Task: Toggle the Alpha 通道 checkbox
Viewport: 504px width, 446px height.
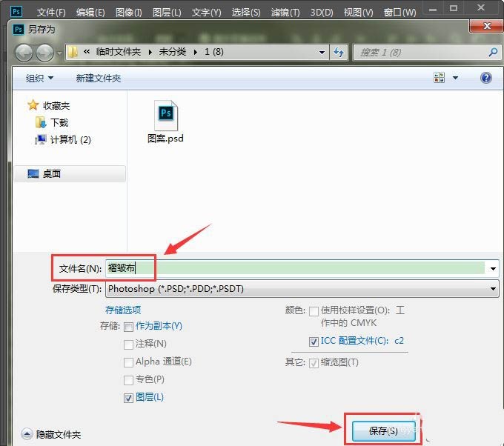Action: point(128,362)
